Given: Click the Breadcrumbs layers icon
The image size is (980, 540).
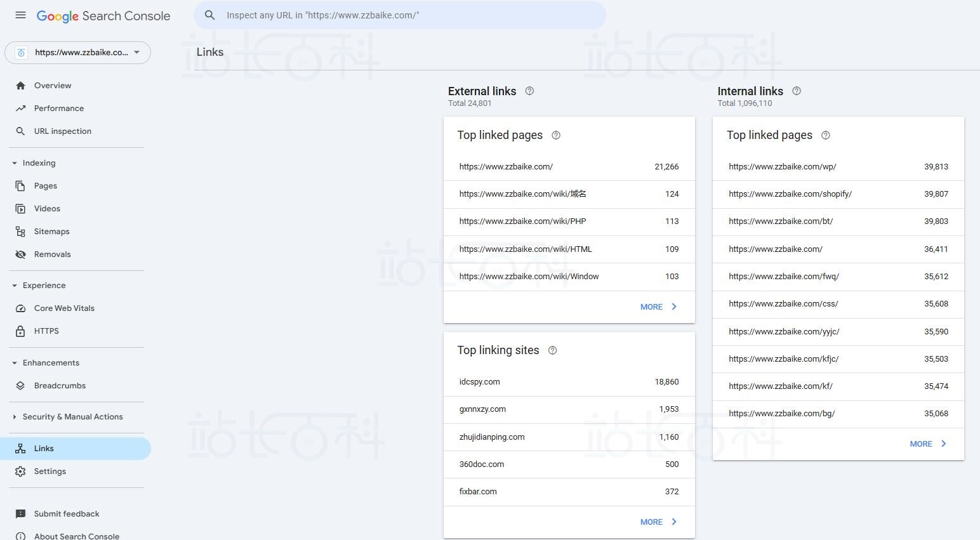Looking at the screenshot, I should [x=20, y=386].
